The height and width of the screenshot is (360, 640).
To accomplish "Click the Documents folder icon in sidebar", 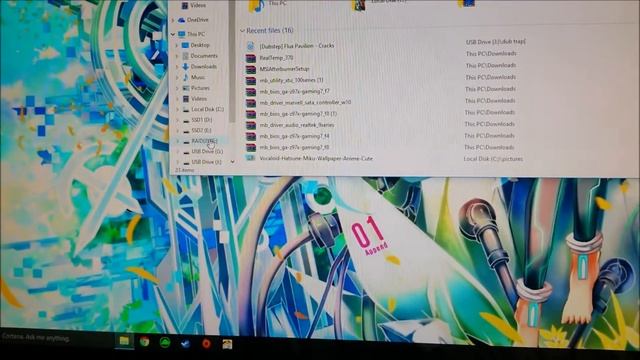I will (x=185, y=56).
